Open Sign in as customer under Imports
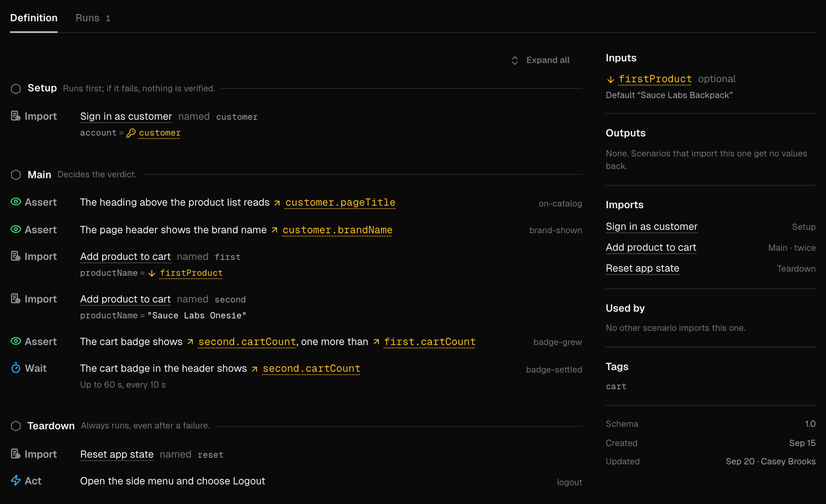Viewport: 826px width, 504px height. click(x=651, y=227)
